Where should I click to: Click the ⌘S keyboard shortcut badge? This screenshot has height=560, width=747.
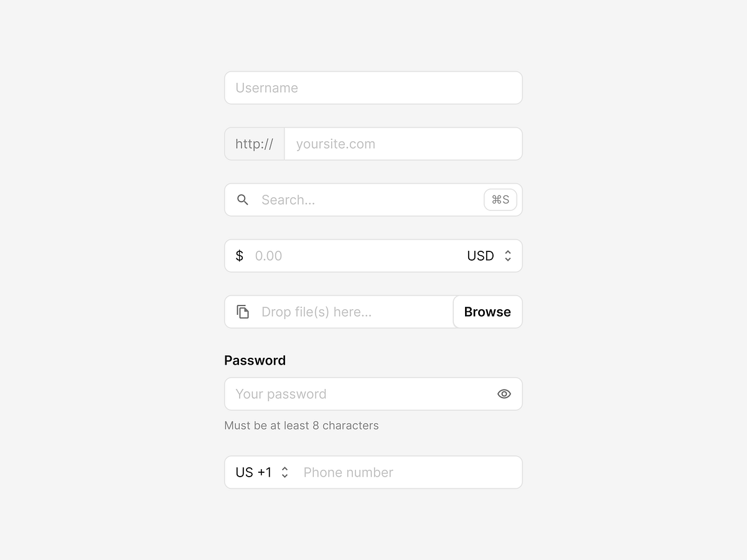tap(500, 200)
